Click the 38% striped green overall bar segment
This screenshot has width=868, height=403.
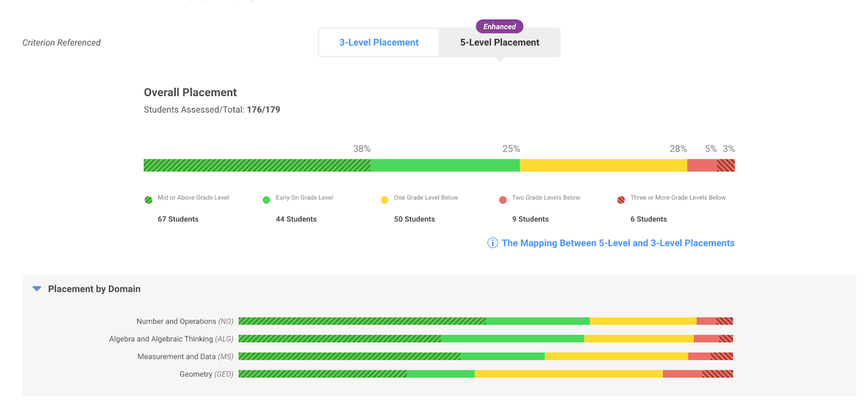pos(257,165)
